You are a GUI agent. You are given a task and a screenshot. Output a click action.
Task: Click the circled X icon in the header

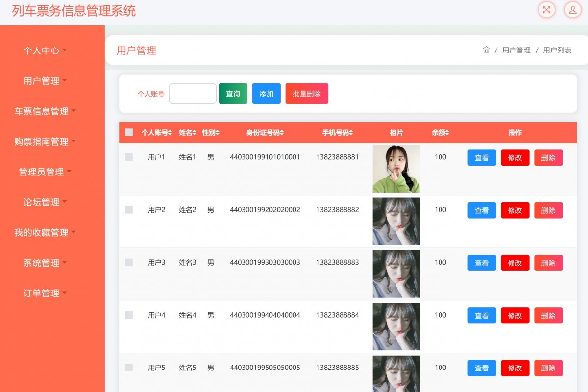click(546, 10)
